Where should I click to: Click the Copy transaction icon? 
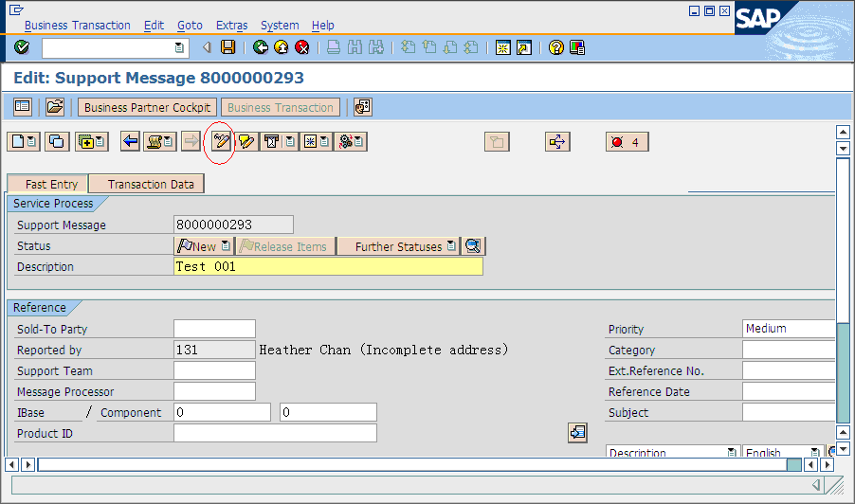(x=57, y=142)
